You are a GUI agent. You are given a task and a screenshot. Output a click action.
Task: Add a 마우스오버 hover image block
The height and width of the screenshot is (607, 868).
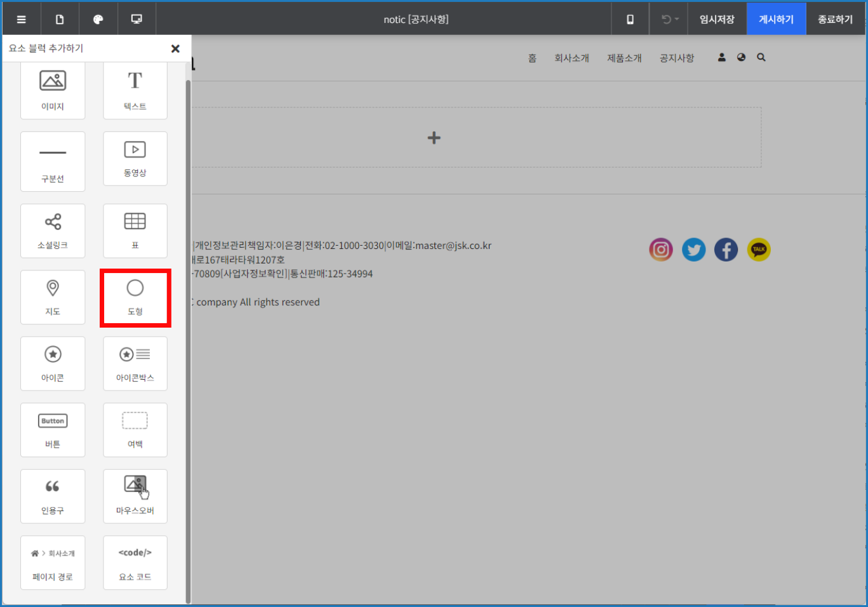[x=135, y=496]
